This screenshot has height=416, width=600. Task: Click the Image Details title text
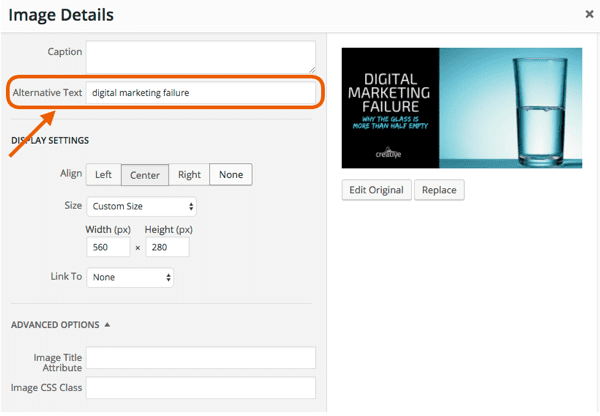click(x=61, y=15)
